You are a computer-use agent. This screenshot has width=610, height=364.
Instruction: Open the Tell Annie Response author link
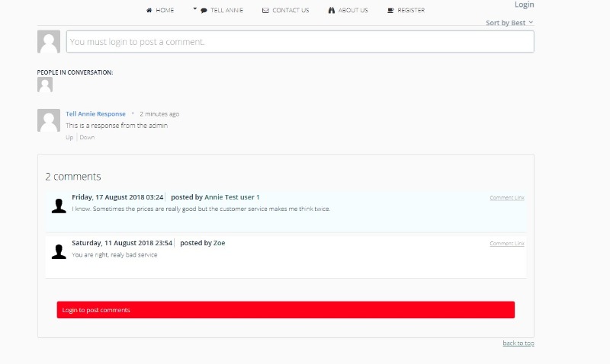(x=96, y=113)
